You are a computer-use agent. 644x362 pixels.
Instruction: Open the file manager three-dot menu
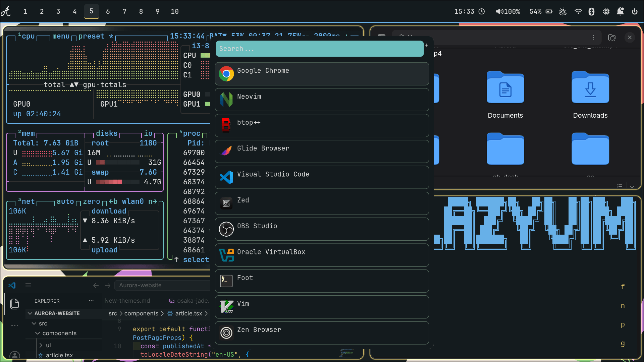(x=593, y=38)
